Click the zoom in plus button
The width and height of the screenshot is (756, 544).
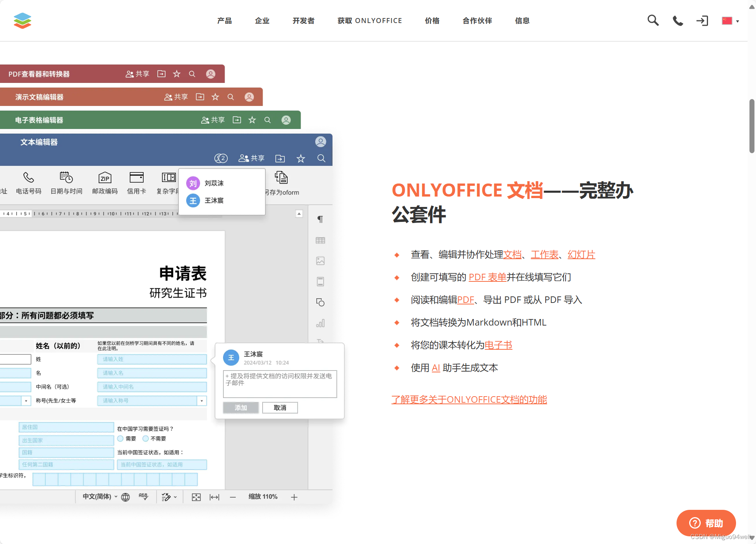point(294,497)
